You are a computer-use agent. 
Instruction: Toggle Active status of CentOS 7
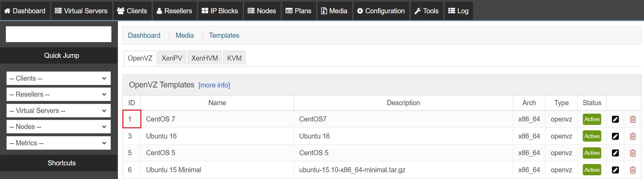point(592,119)
